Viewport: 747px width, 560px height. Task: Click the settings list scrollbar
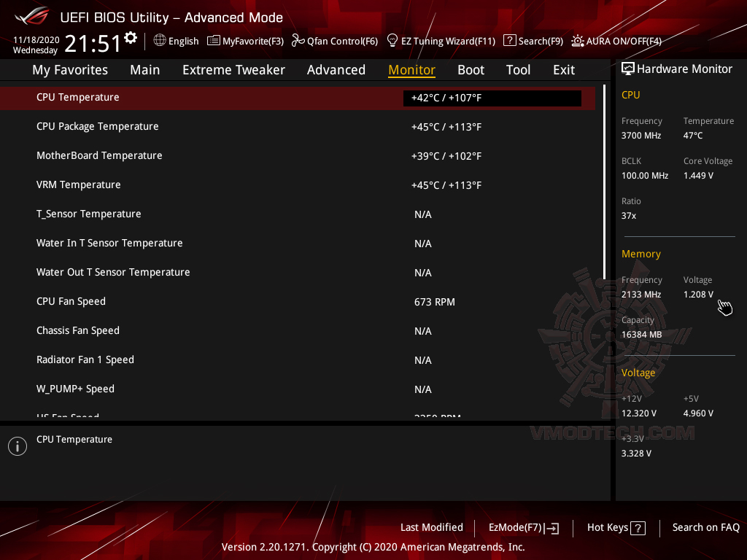(x=605, y=182)
